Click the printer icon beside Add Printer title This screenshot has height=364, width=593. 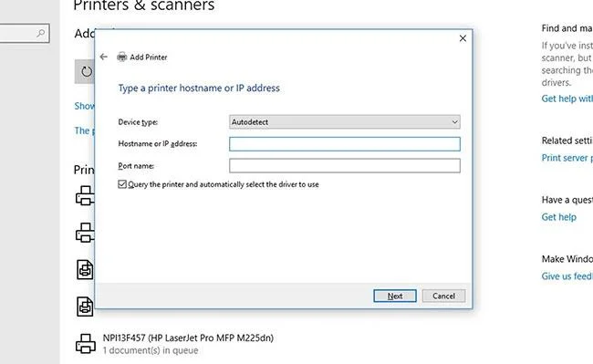pyautogui.click(x=121, y=57)
